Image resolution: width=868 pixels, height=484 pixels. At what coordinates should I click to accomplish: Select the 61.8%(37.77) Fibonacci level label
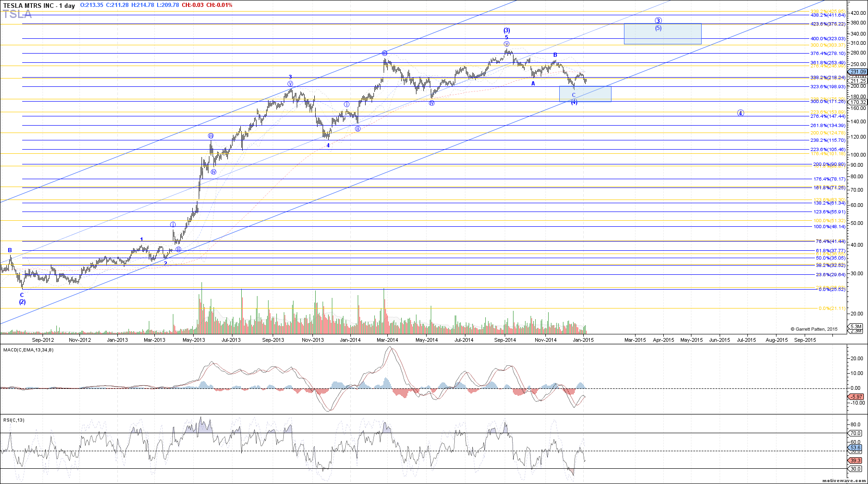tap(831, 251)
